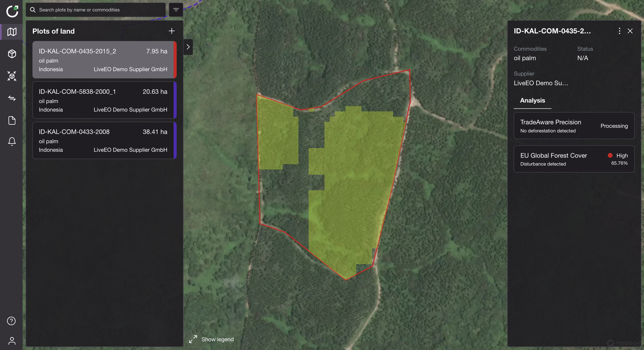This screenshot has height=350, width=644.
Task: Open the documents sidebar icon
Action: coord(12,120)
